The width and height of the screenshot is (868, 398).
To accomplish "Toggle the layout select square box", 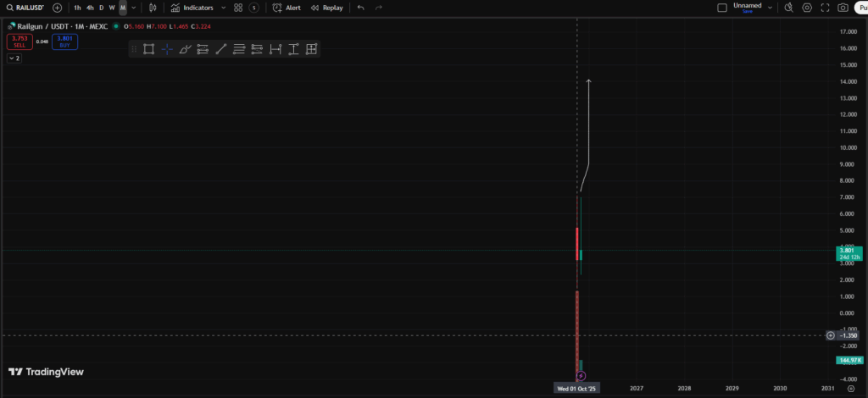I will (722, 8).
